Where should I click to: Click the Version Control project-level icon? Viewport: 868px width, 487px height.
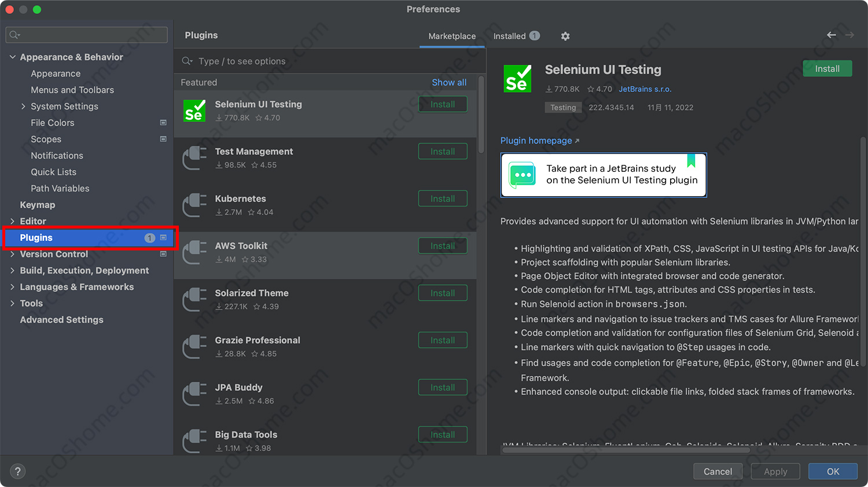[x=163, y=254]
